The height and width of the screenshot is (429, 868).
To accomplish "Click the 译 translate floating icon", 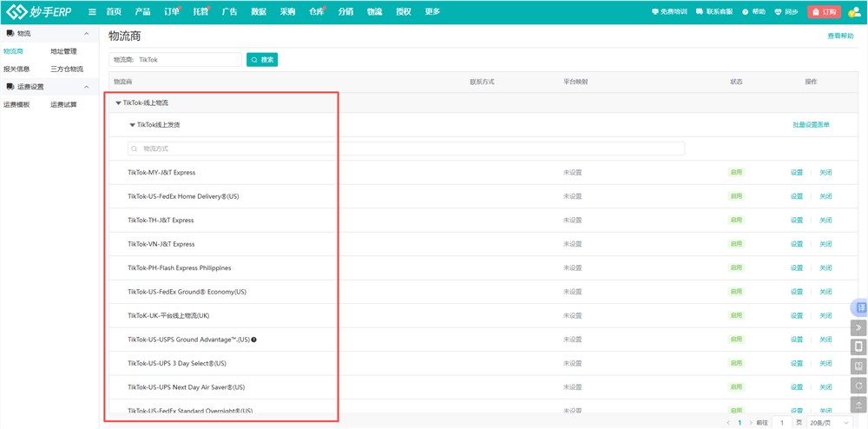I will 859,308.
